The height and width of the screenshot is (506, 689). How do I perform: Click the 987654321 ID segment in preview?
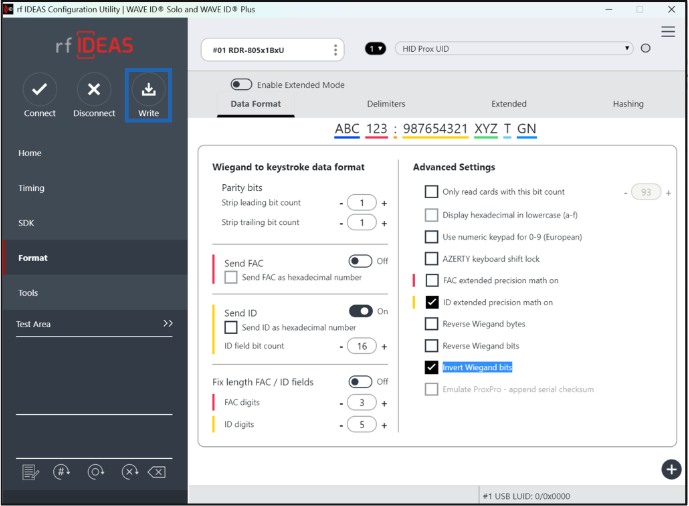[x=435, y=129]
